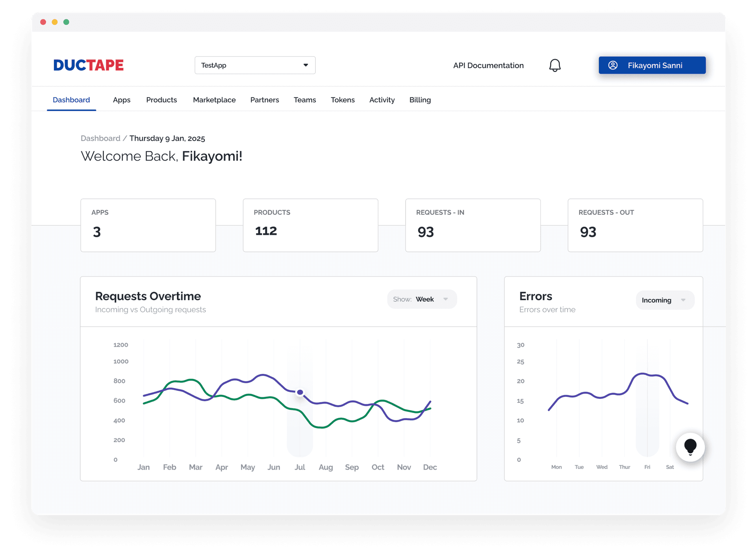Click the green window maximize dot
Viewport: 756px width, 556px height.
[x=67, y=22]
